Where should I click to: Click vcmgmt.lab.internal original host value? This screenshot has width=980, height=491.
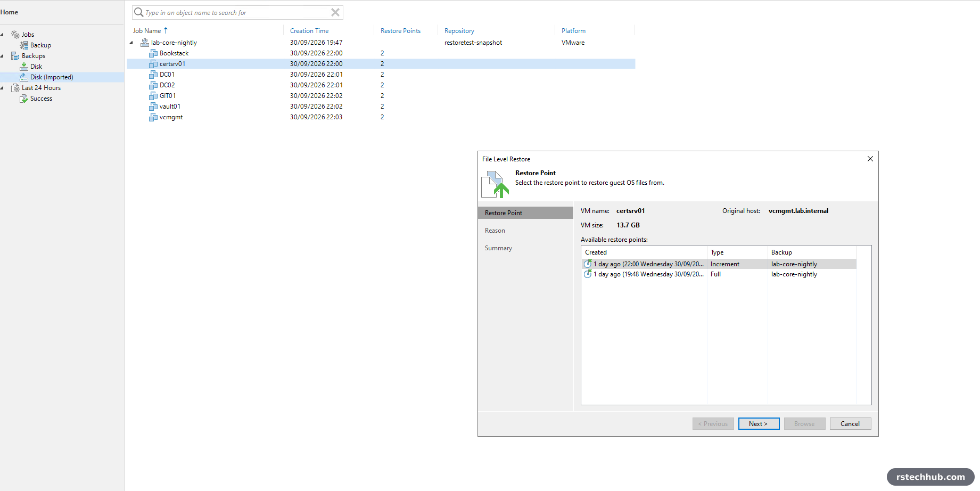pos(798,211)
